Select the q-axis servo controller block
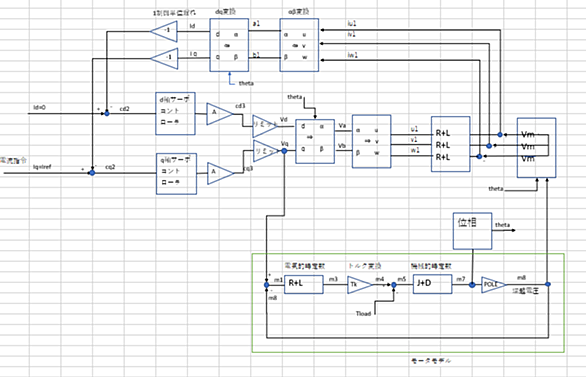The width and height of the screenshot is (586, 377). (176, 174)
